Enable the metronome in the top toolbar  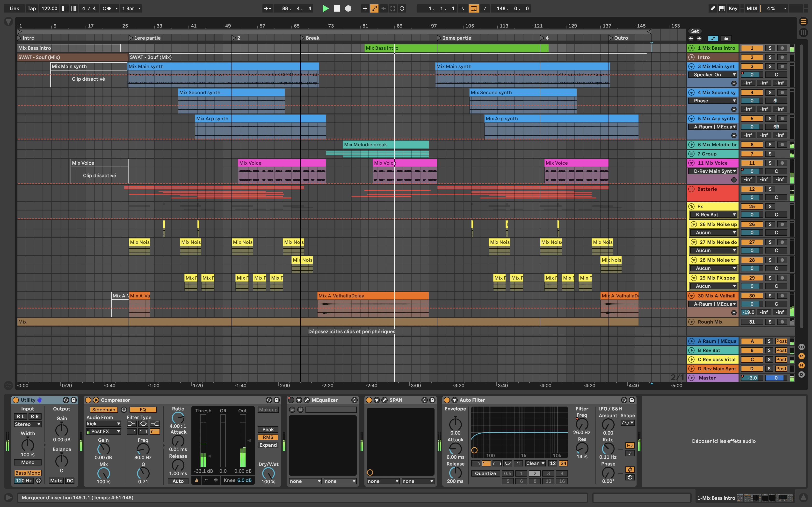point(107,8)
